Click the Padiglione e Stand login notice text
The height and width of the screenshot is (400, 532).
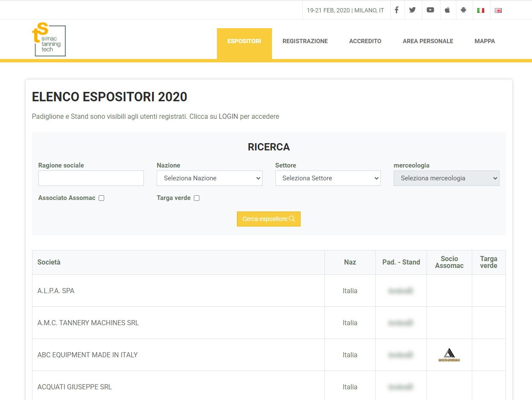tap(155, 116)
